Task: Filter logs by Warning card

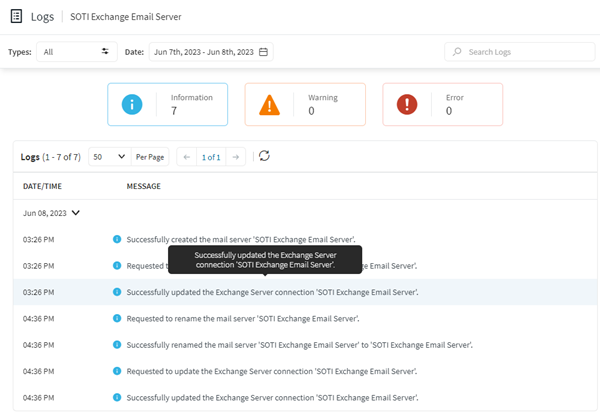Action: coord(305,104)
